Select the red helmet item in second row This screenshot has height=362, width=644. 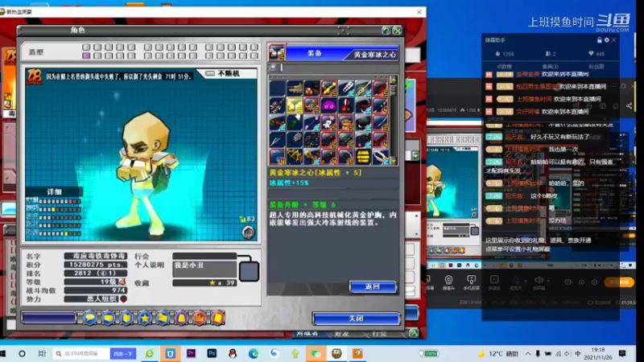346,105
